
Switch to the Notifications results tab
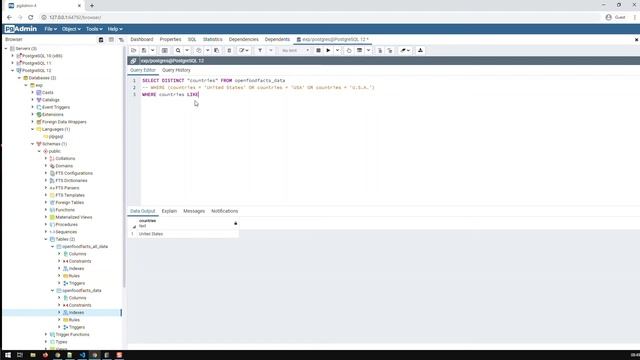[x=224, y=211]
